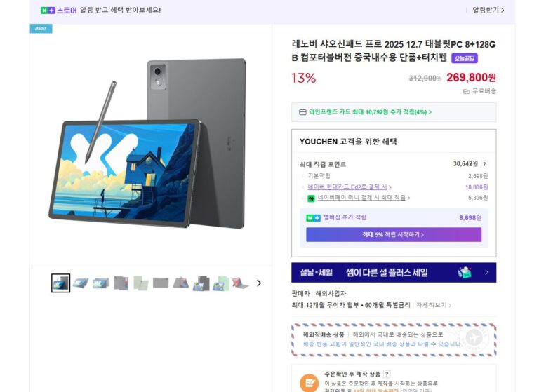
Task: Open the 설날+세일 promotion banner
Action: (x=394, y=273)
